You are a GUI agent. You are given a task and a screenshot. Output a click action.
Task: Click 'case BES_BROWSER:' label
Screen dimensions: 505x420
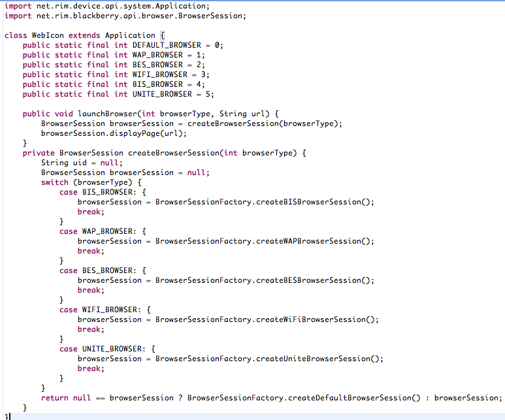point(98,270)
